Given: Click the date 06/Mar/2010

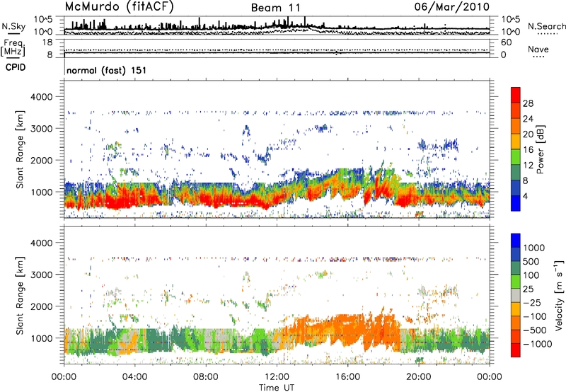Looking at the screenshot, I should click(451, 7).
